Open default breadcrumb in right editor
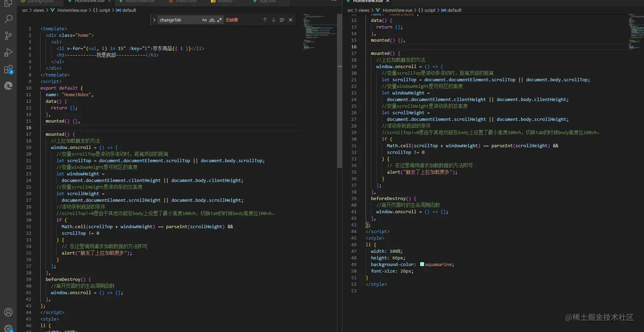This screenshot has width=644, height=332. pos(451,10)
